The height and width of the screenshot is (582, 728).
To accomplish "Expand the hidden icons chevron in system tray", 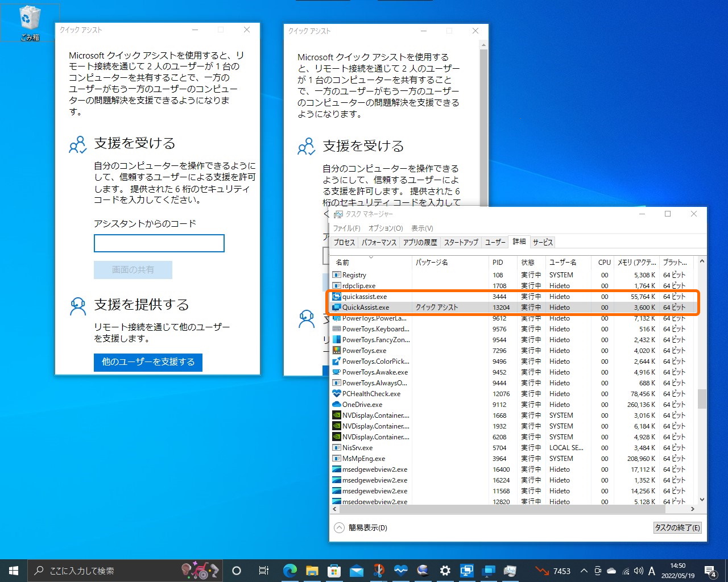I will [584, 570].
